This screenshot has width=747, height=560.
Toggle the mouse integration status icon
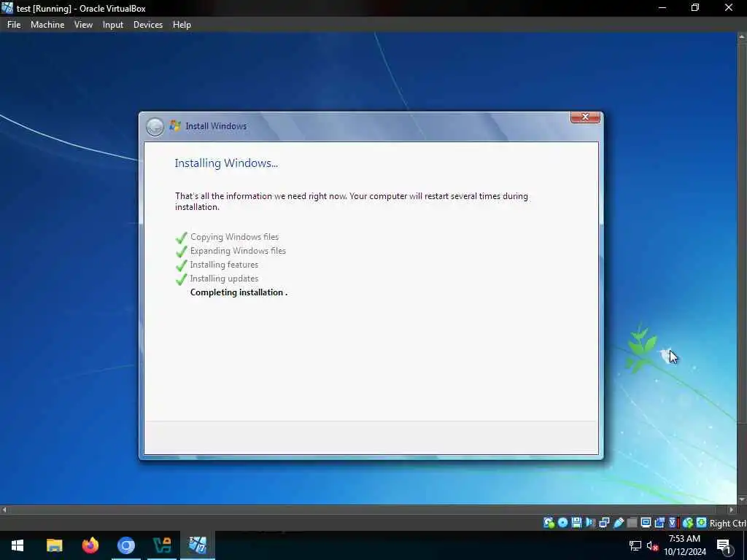(687, 523)
